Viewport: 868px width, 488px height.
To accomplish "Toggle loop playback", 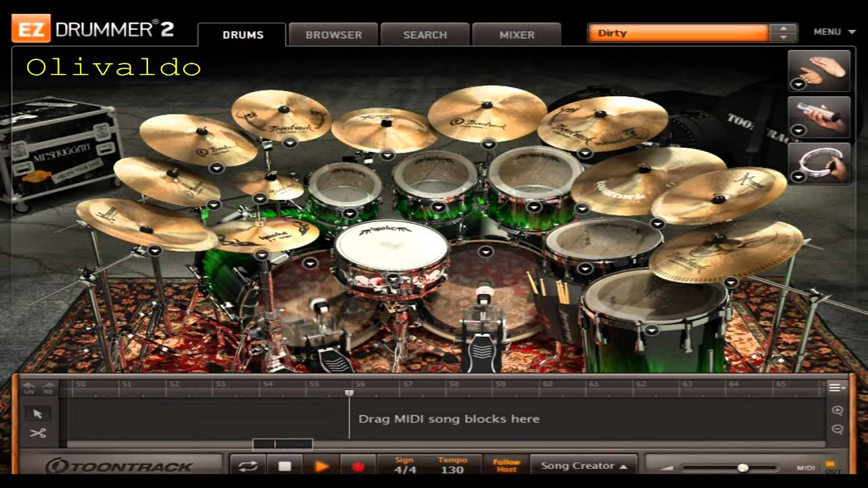I will click(248, 466).
